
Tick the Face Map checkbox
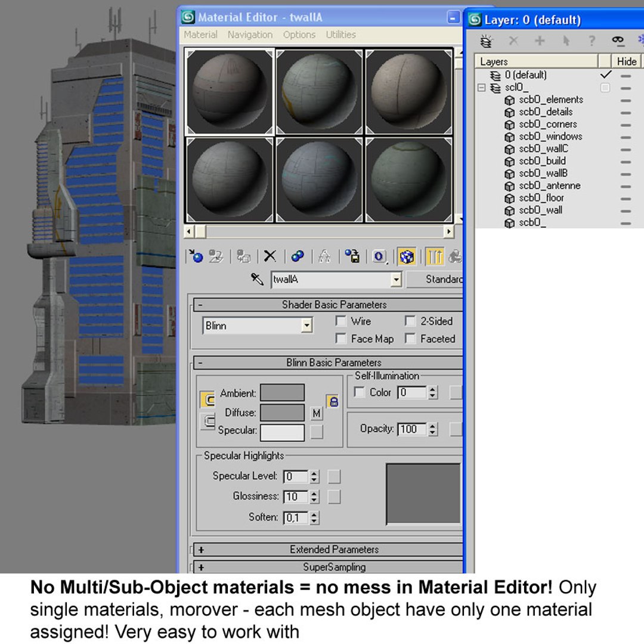pos(340,339)
